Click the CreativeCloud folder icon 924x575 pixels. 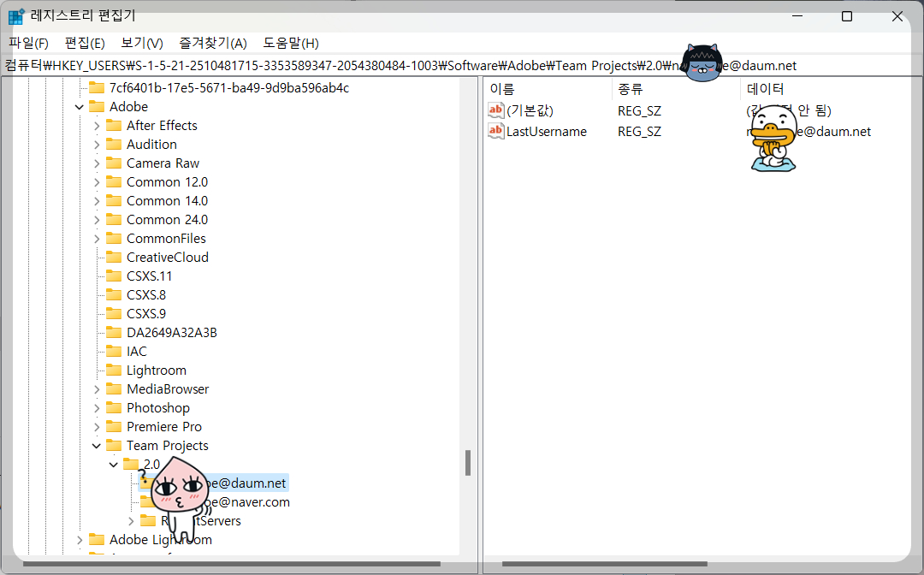click(114, 258)
